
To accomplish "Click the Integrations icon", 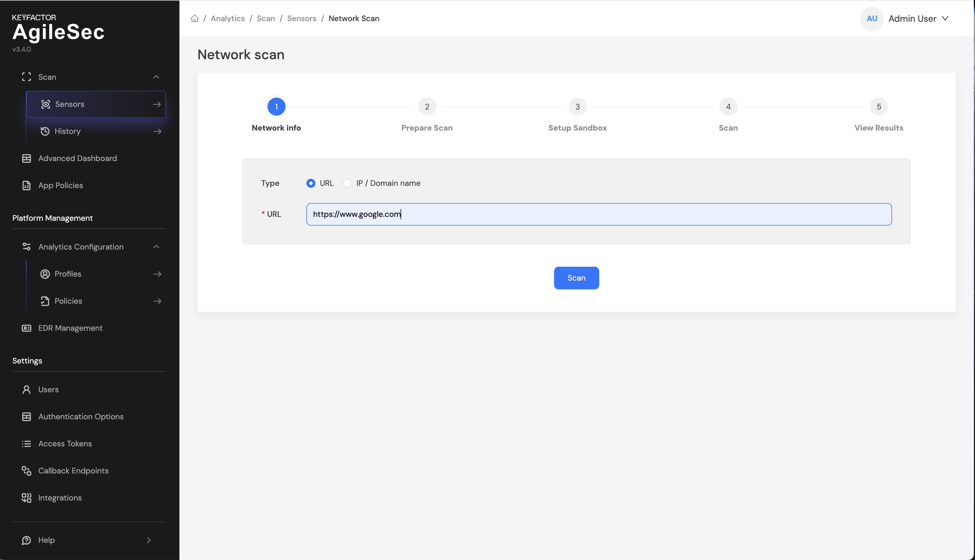I will (27, 498).
